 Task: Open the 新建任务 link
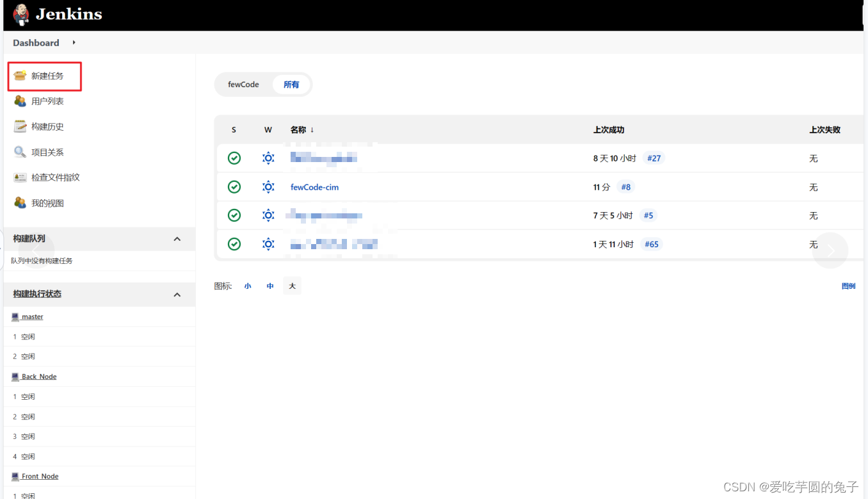tap(47, 76)
